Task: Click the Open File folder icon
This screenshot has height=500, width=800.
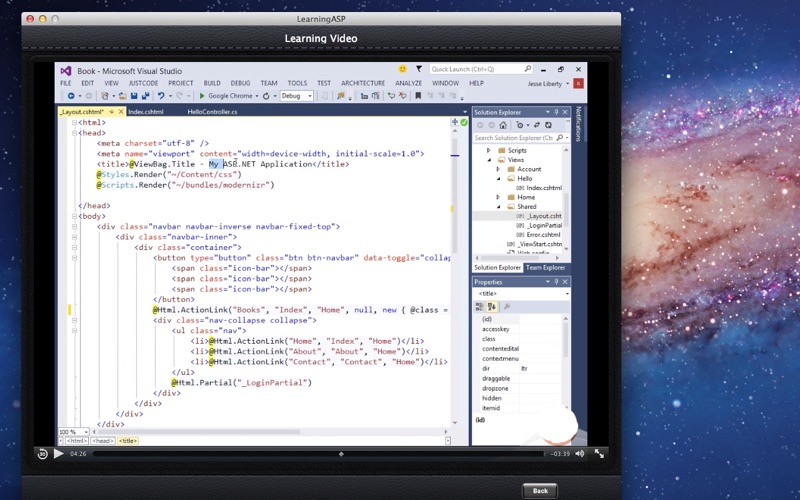Action: point(122,96)
